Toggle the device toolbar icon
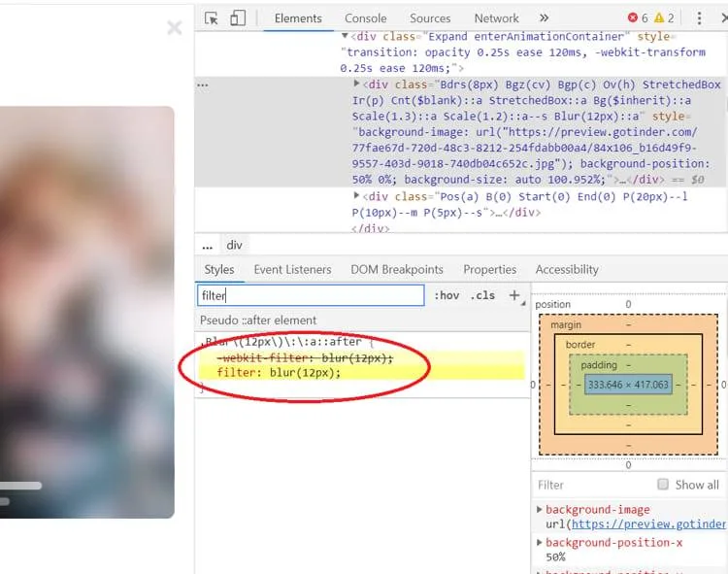Screen dimensions: 728x574 pos(237,17)
